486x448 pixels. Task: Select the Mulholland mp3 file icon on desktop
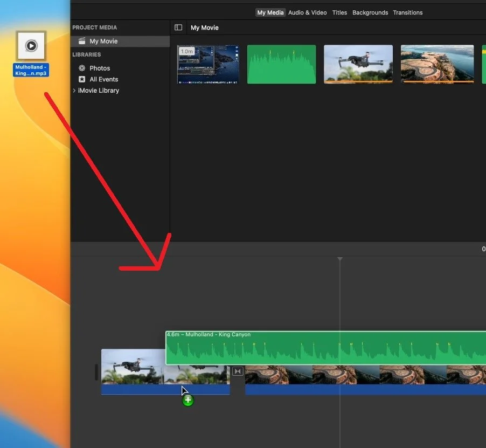31,46
